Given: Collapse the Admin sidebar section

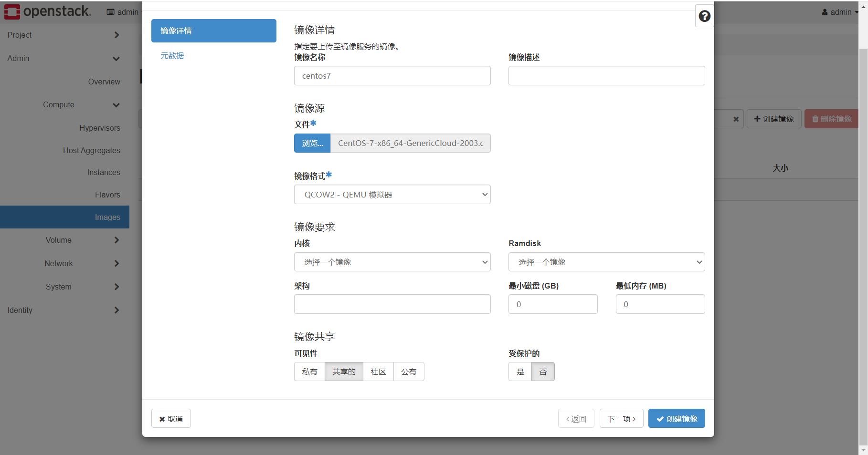Looking at the screenshot, I should coord(64,58).
